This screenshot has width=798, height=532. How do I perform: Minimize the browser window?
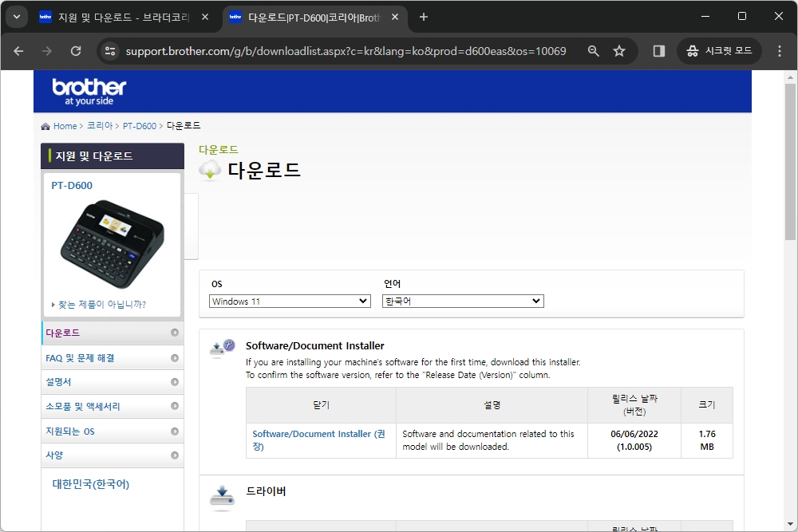point(705,16)
